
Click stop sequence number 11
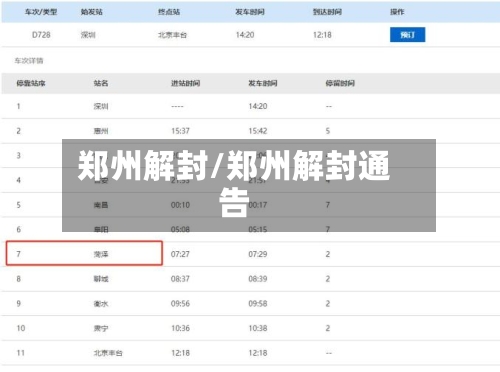pos(21,353)
